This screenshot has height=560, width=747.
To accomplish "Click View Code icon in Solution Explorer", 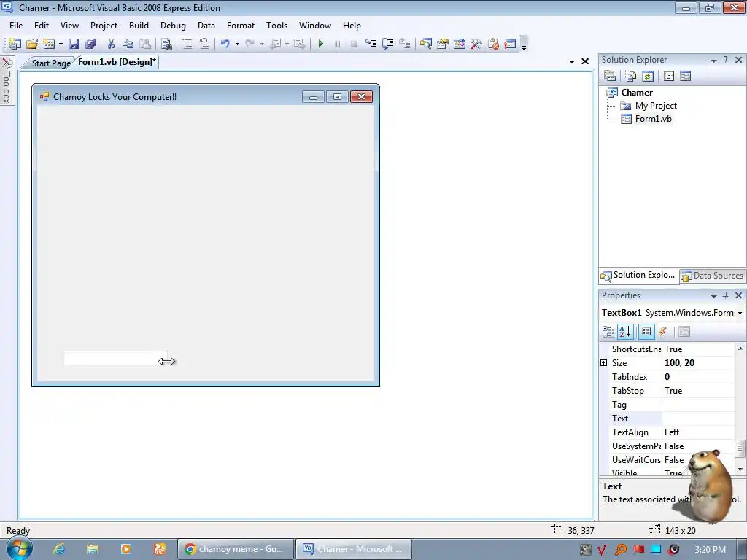I will 668,76.
